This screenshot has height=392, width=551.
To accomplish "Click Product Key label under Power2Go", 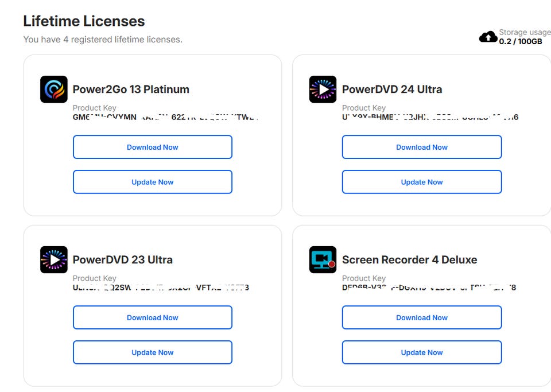I will click(94, 108).
